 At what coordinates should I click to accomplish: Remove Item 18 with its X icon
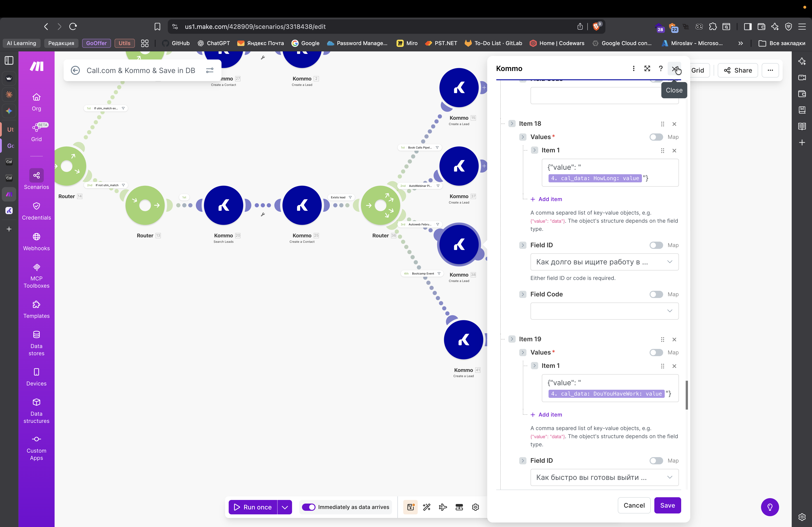pos(674,124)
